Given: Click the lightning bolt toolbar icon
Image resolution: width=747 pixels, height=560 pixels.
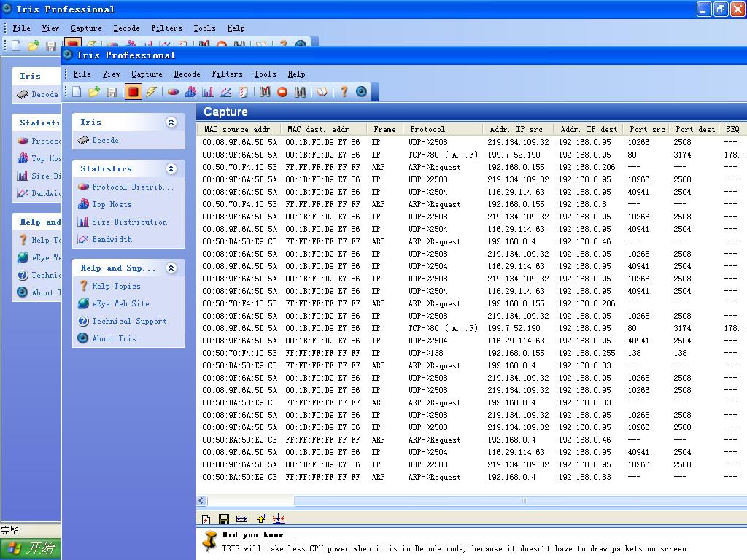Looking at the screenshot, I should [151, 92].
